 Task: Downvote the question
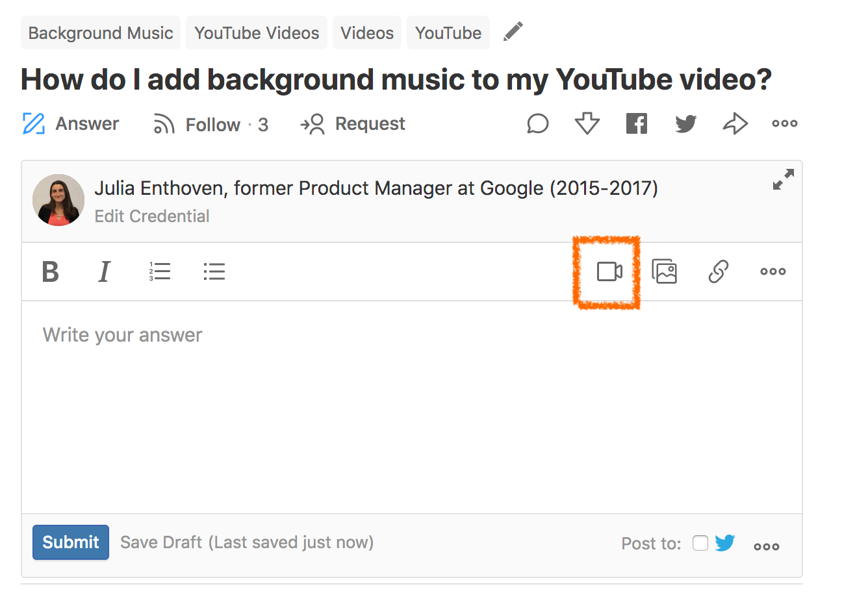587,123
